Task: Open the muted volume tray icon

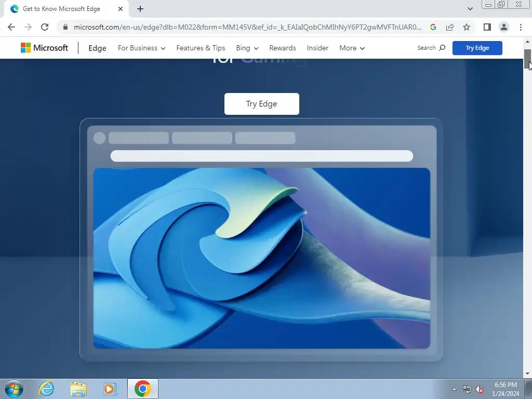Action: pos(480,389)
